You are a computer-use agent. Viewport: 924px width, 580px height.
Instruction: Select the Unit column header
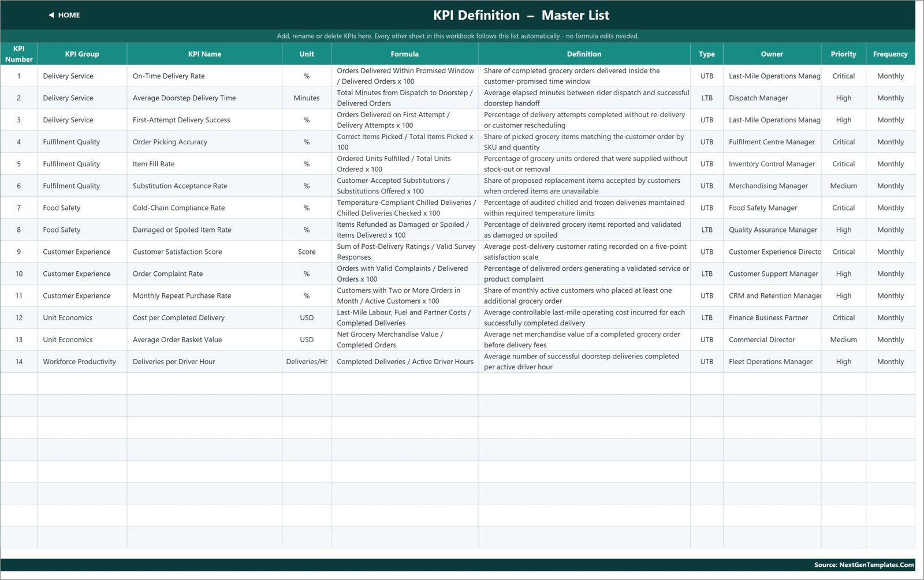(307, 54)
